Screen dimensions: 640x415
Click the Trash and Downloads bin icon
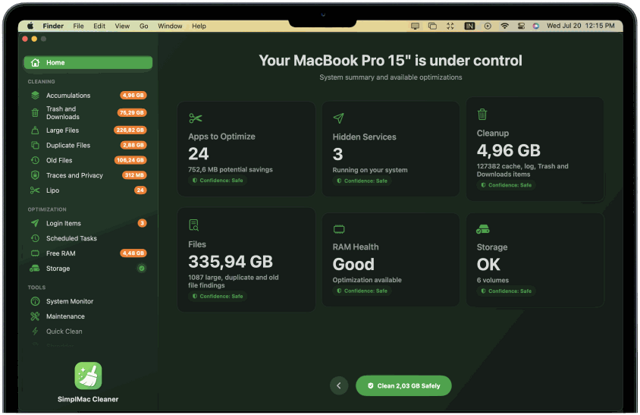(35, 113)
